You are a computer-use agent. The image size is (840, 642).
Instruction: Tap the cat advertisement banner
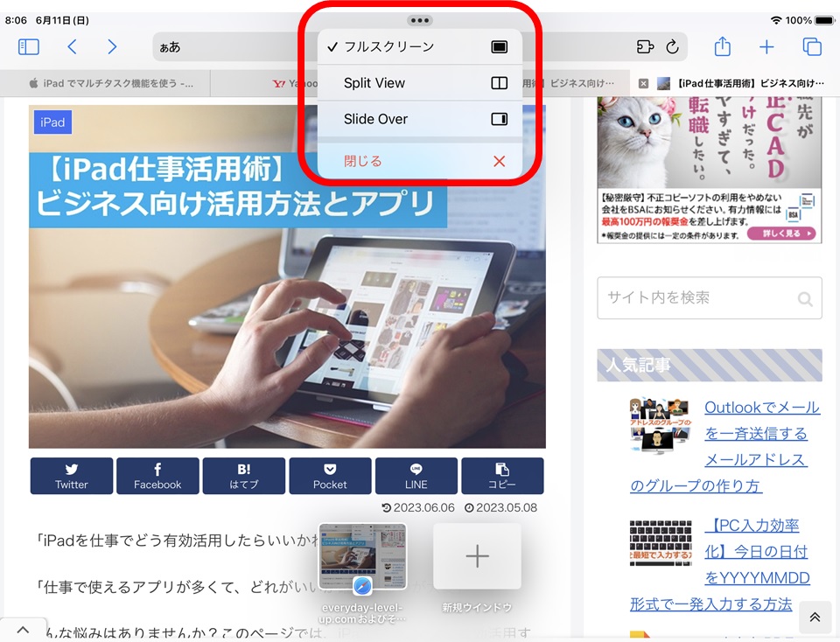(x=710, y=170)
